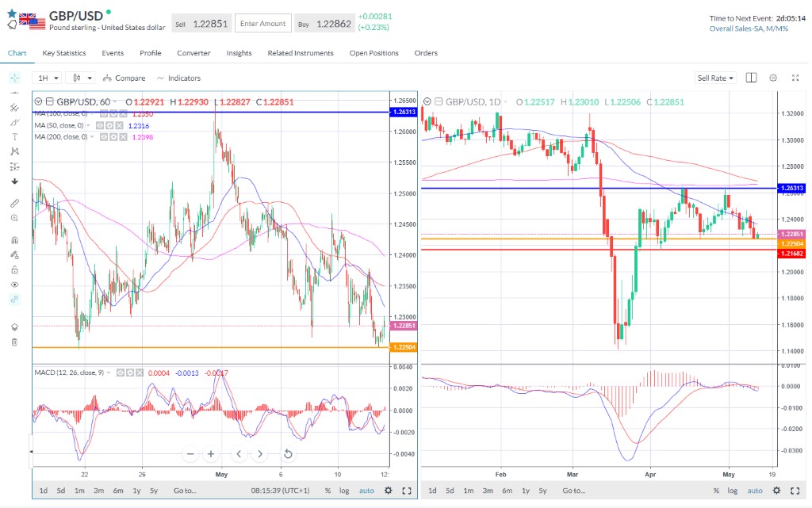This screenshot has width=812, height=508.
Task: Open chart settings gear at top right
Action: coord(773,78)
